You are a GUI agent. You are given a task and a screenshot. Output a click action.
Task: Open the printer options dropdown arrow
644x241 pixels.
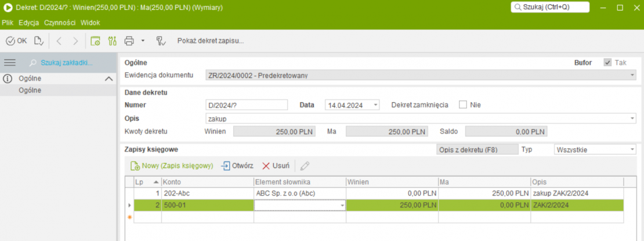[x=143, y=41]
